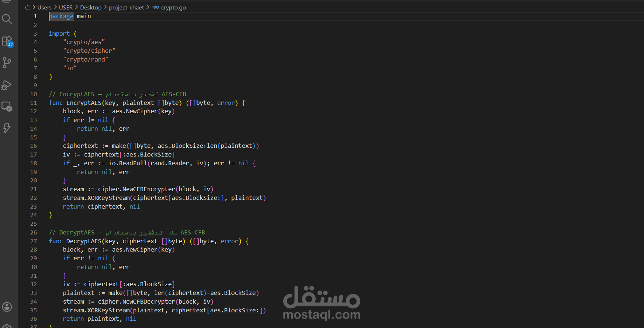
Task: Open the Accounts icon in activity bar
Action: 7,307
